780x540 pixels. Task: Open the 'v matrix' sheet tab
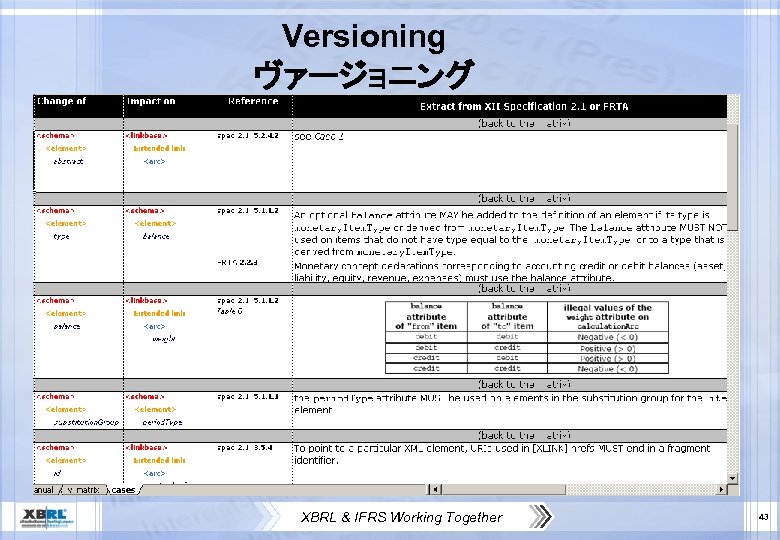click(x=83, y=490)
